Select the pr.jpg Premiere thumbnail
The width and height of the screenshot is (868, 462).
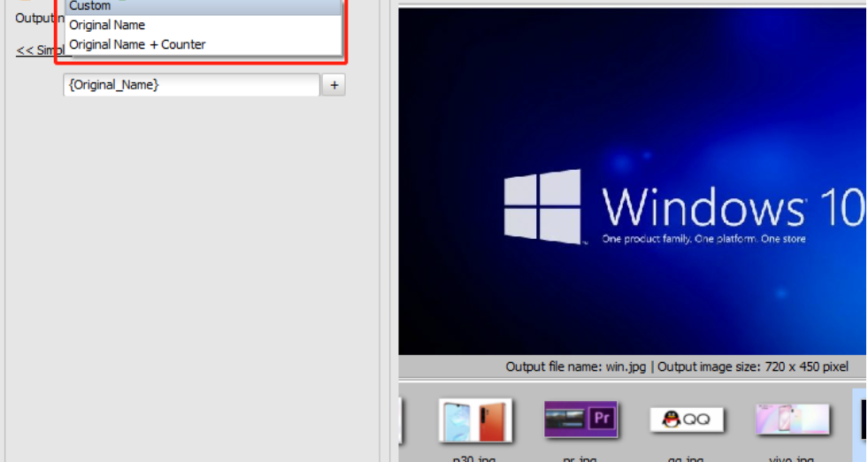[580, 420]
